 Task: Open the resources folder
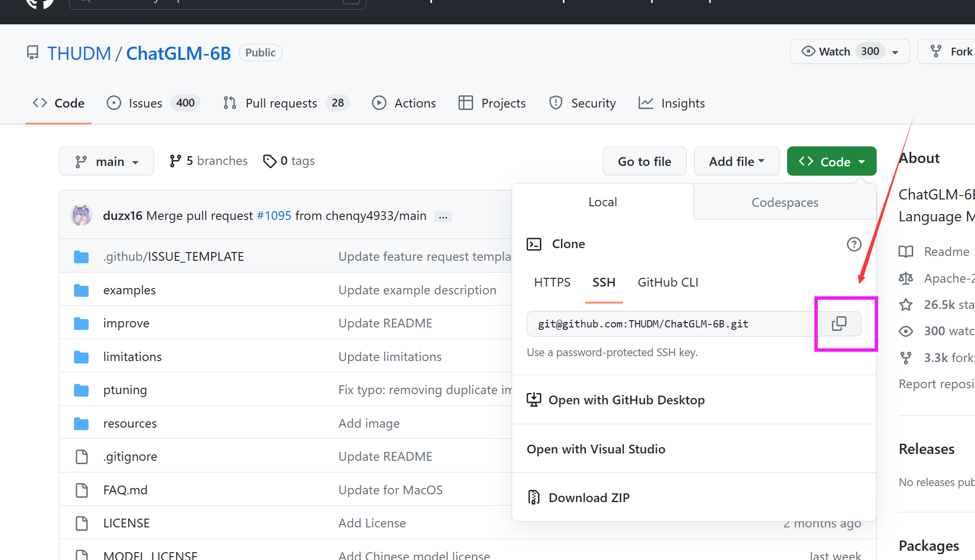click(130, 423)
